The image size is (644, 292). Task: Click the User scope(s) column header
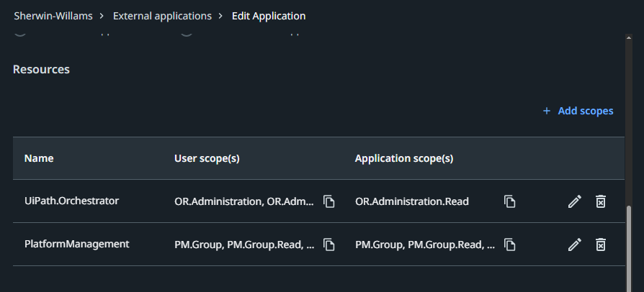point(207,158)
